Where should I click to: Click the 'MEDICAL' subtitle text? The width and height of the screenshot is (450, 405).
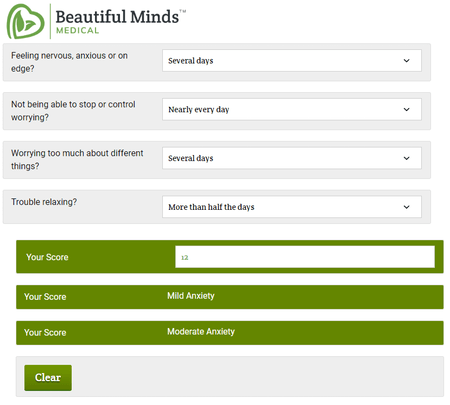[x=77, y=30]
